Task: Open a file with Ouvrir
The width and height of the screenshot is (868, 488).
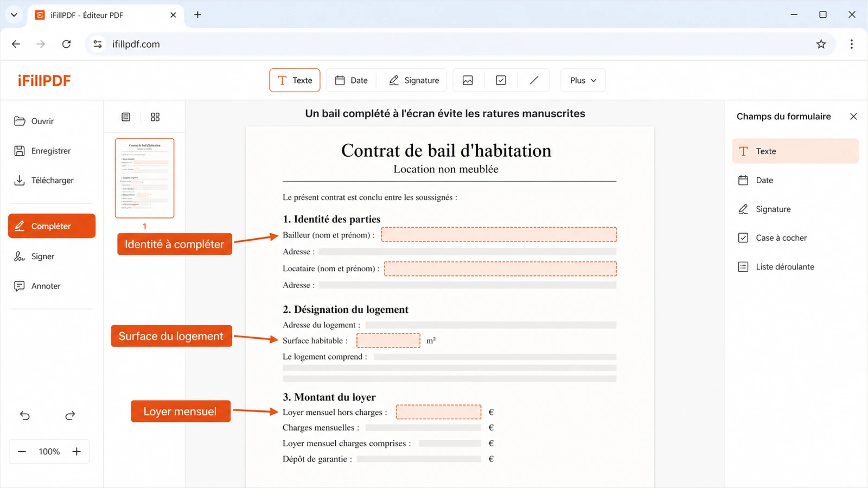Action: (34, 121)
